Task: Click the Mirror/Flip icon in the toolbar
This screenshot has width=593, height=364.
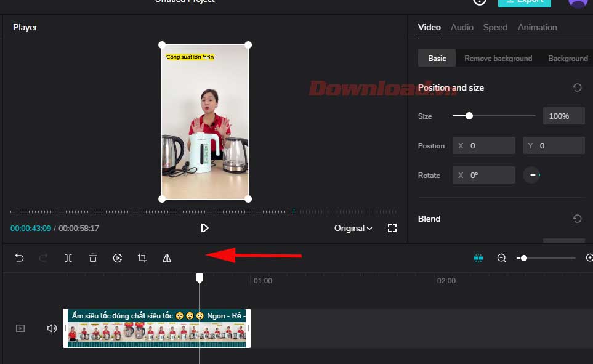Action: (x=166, y=257)
